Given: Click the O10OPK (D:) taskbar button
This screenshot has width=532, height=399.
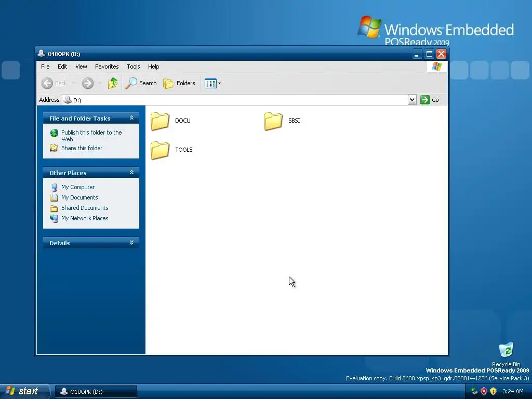Looking at the screenshot, I should coord(96,392).
